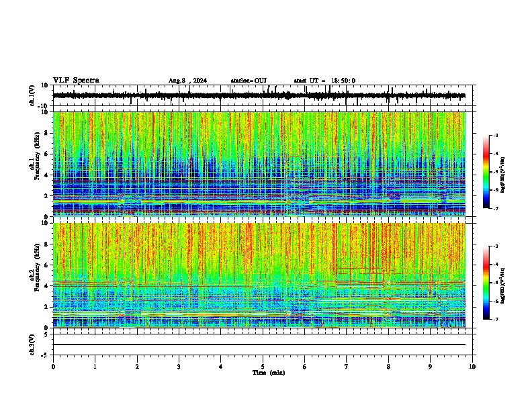Click the "ch.1 Frequency (kHz)" axis label
The height and width of the screenshot is (411, 532).
(34, 156)
